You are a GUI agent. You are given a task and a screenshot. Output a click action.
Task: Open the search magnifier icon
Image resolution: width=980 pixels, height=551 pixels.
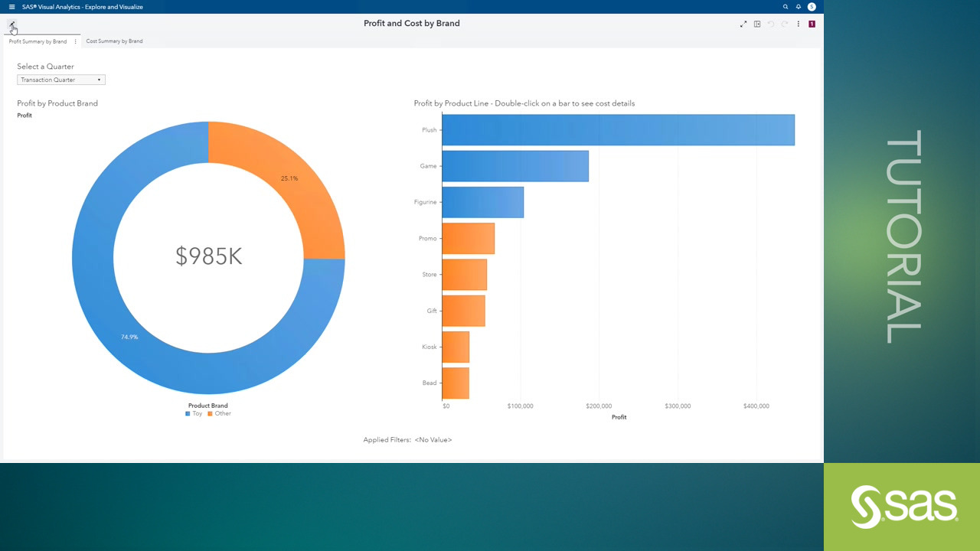pos(785,7)
